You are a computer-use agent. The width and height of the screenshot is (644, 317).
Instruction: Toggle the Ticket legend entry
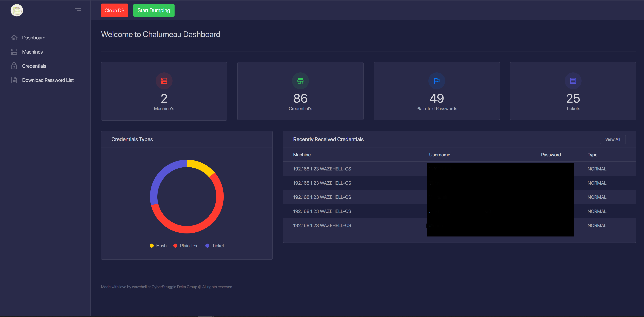pos(215,246)
